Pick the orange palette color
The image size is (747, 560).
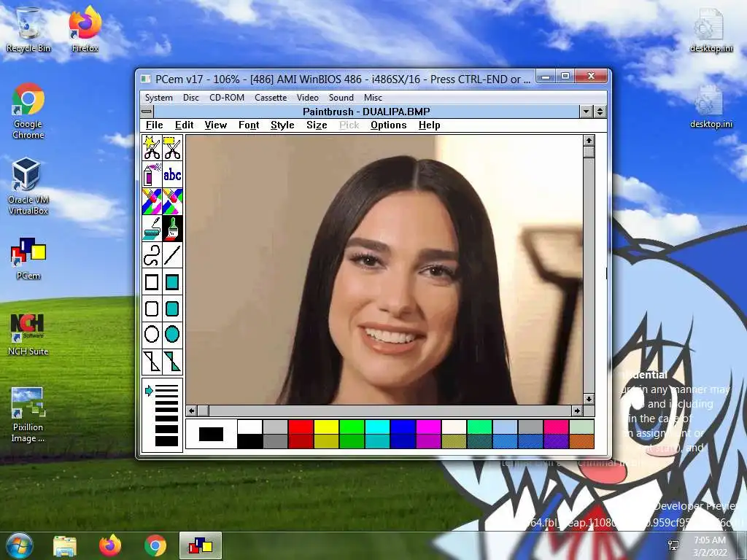[x=581, y=441]
